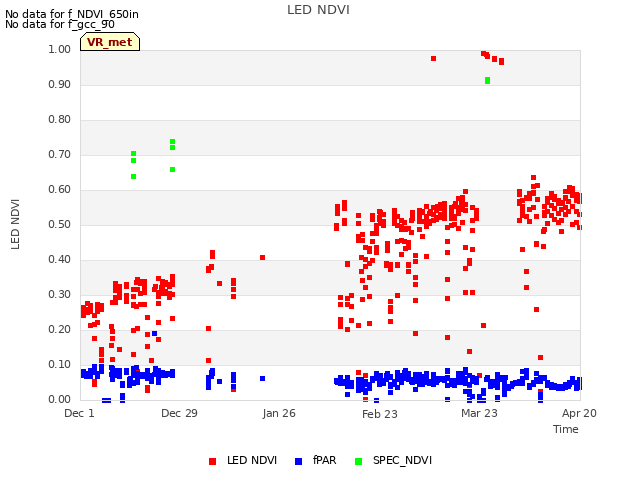Click the 0.70 y-axis tick label

pyautogui.click(x=59, y=155)
